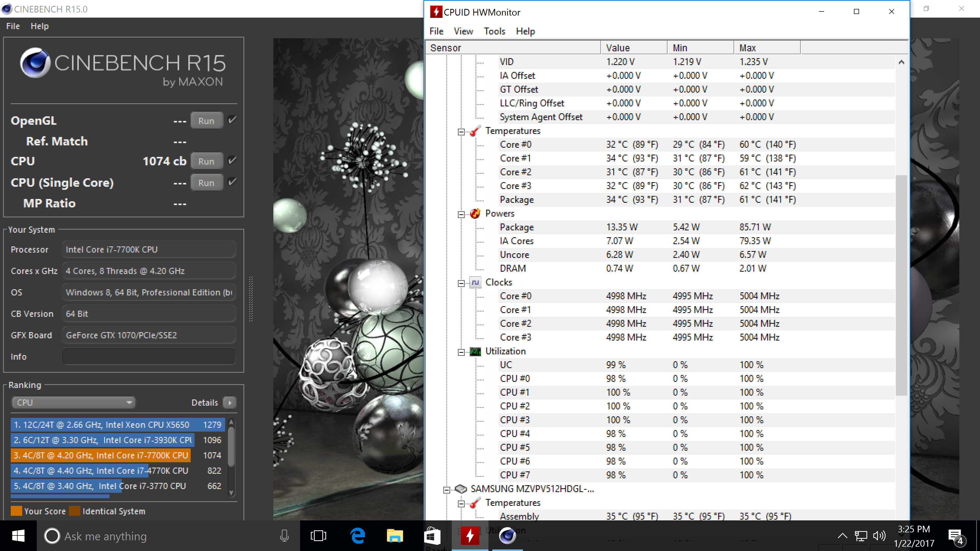Toggle the CPU test checkbox
Screen dimensions: 980x551
(232, 160)
